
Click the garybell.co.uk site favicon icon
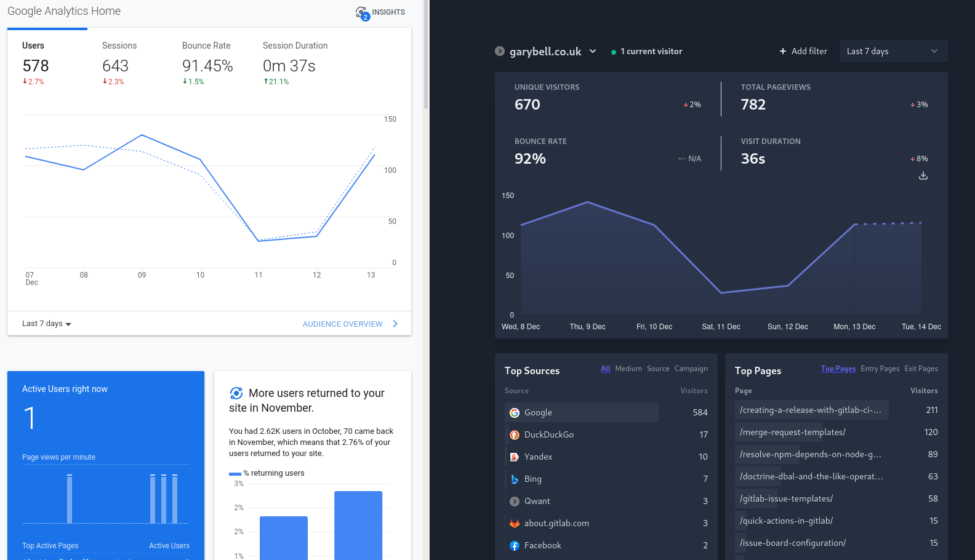500,51
